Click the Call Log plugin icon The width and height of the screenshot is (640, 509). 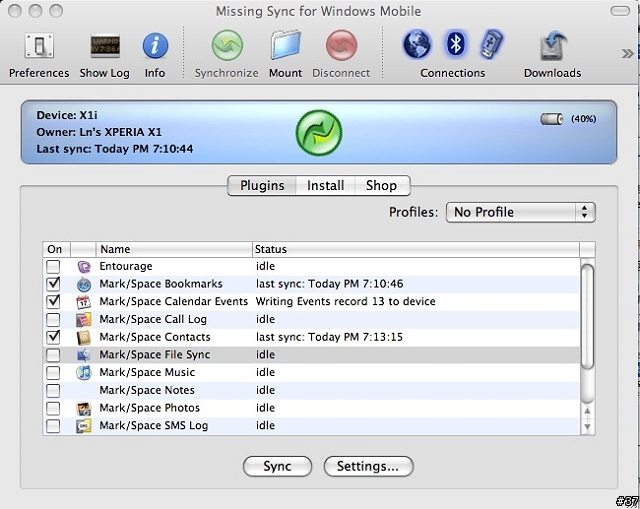click(x=84, y=320)
